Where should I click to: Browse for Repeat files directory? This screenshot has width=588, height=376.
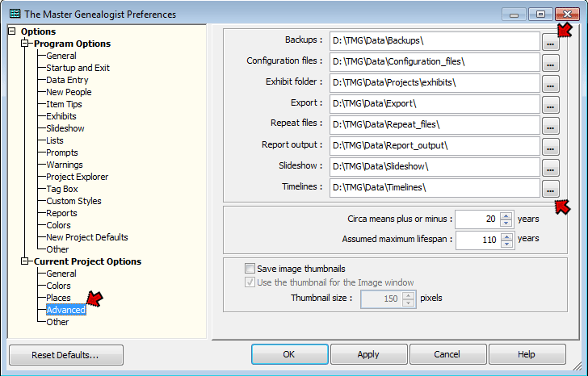click(550, 125)
